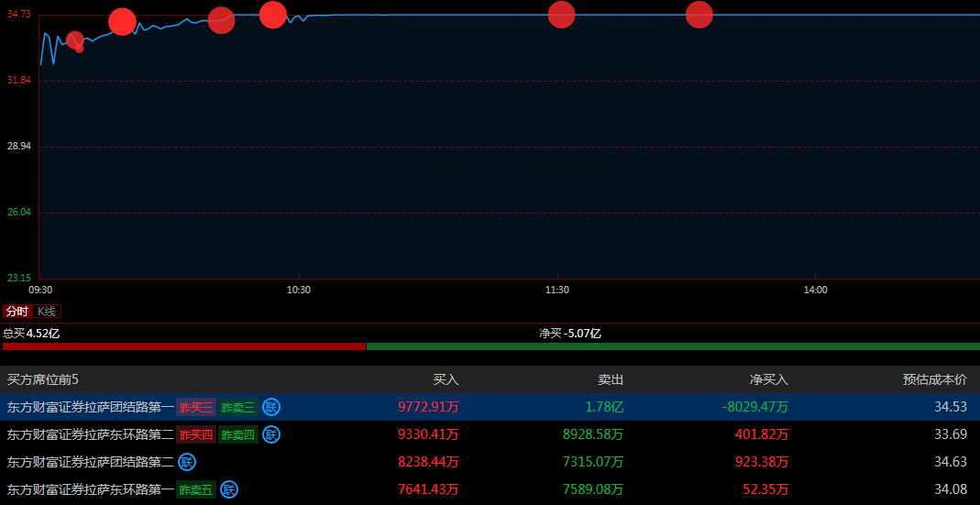Click the 联 icon for 拉萨东环路第二 row
The height and width of the screenshot is (505, 980).
tap(271, 434)
